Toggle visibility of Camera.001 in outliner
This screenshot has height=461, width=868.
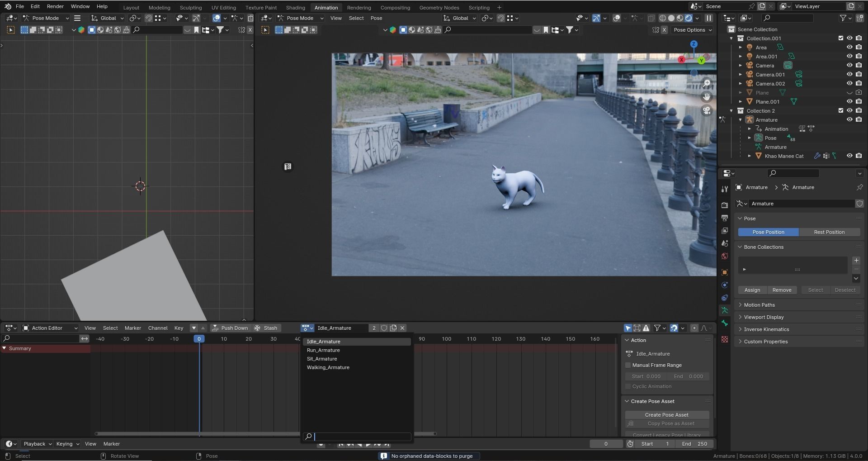coord(849,75)
